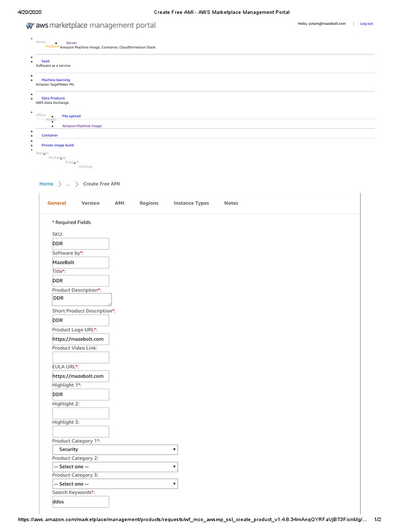The image size is (399, 532).
Task: Expand the Product Category 3 dropdown
Action: pyautogui.click(x=115, y=484)
